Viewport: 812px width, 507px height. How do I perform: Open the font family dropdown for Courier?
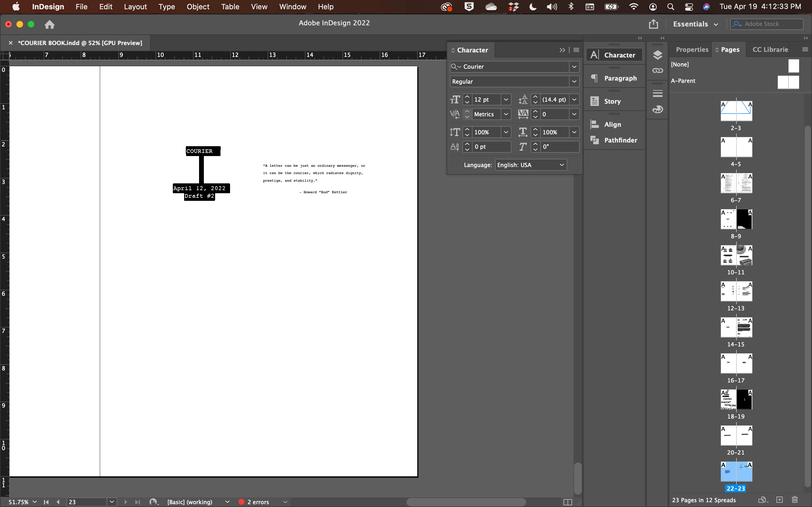click(574, 67)
